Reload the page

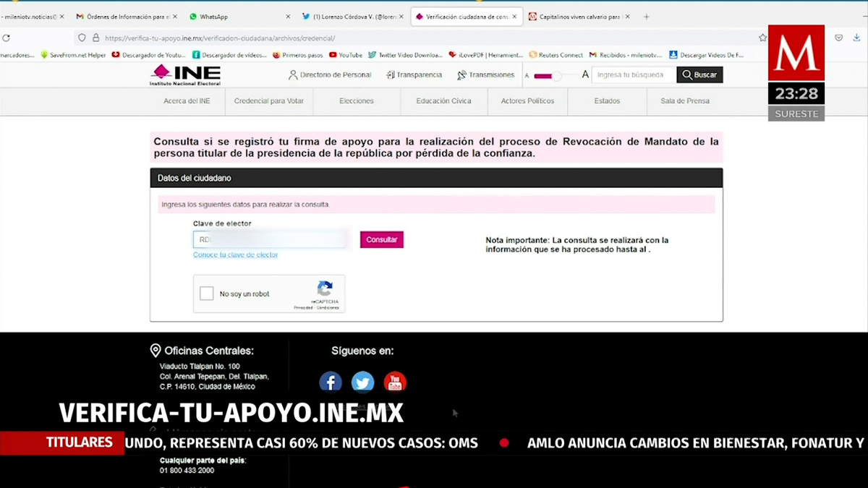click(7, 38)
